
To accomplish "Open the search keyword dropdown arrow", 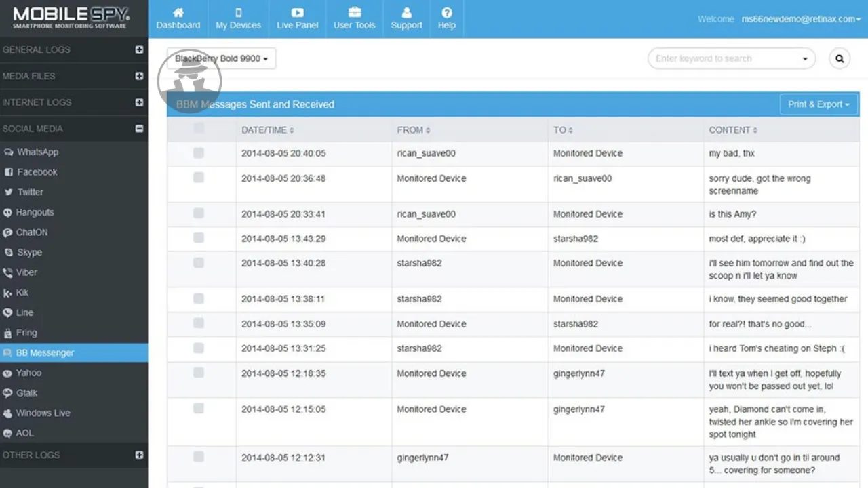I will pos(805,59).
